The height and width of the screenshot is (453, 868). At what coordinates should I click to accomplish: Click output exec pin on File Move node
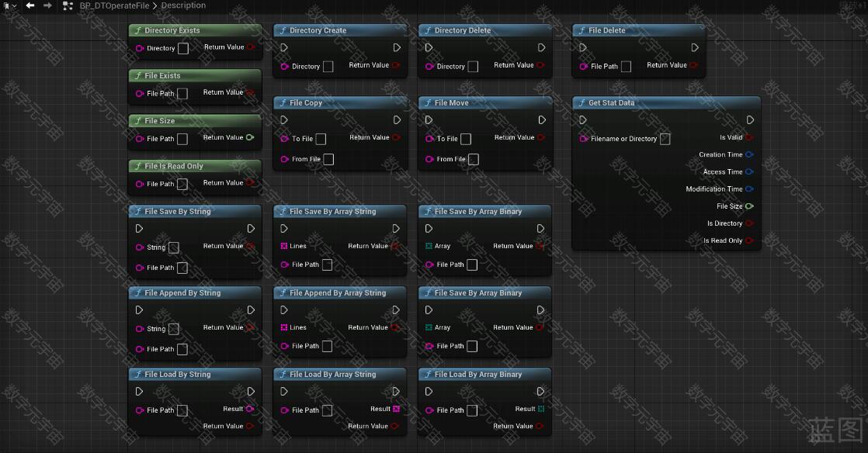[542, 120]
